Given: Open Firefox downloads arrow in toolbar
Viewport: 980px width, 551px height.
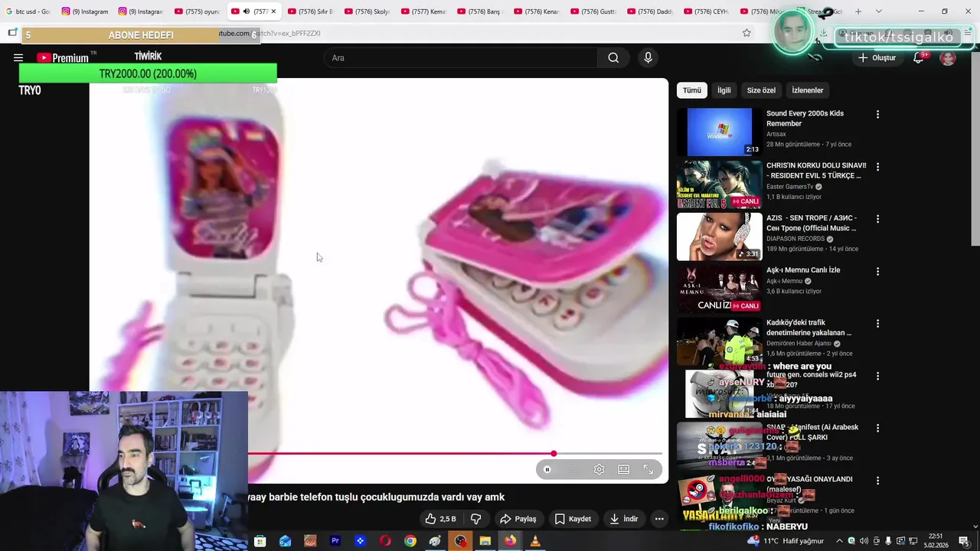Looking at the screenshot, I should coord(823,33).
